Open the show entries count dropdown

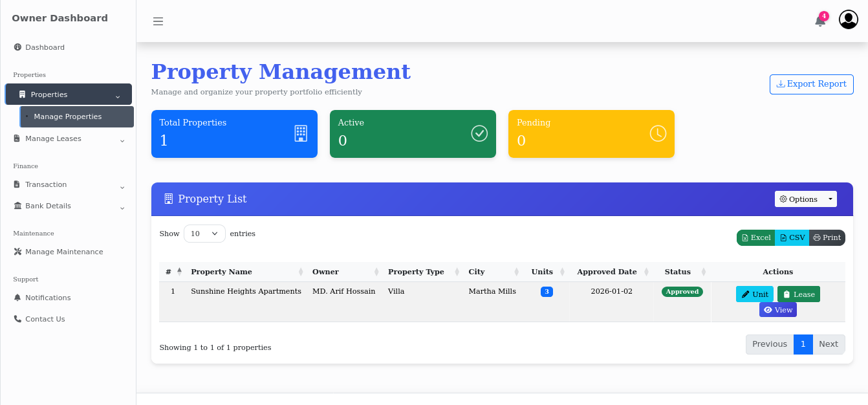(204, 234)
